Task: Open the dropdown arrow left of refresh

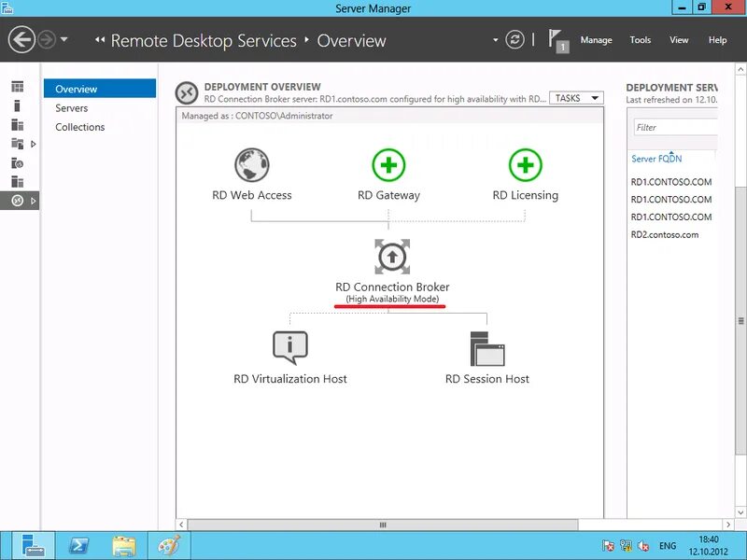Action: pyautogui.click(x=496, y=40)
